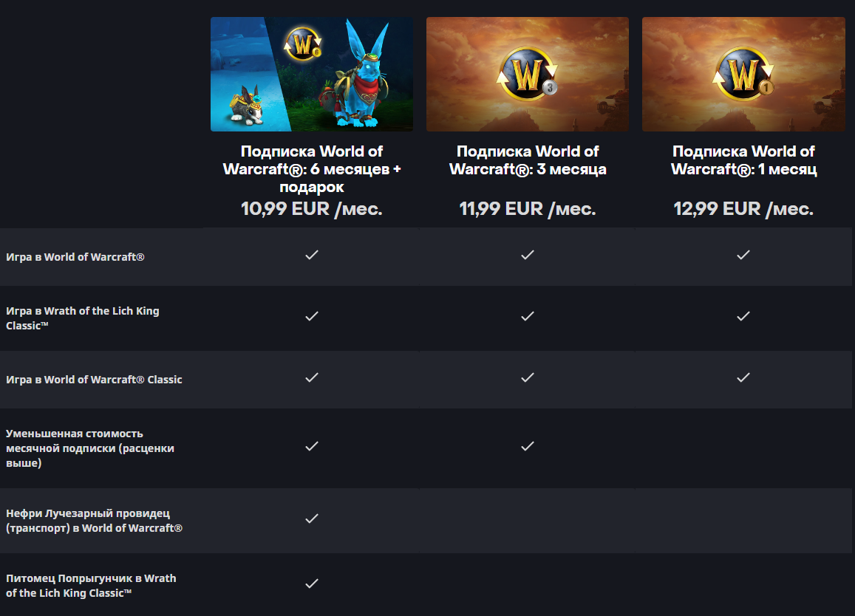Click the 6-month subscription bunny thumbnail

[x=311, y=74]
